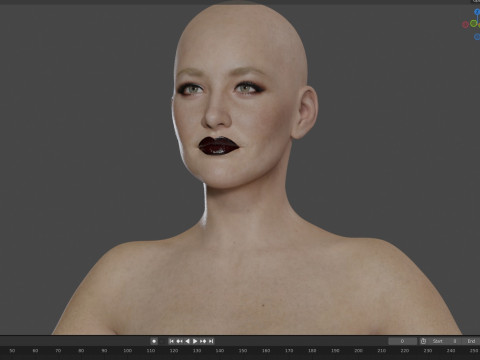This screenshot has width=480, height=360.
Task: Click the red X axis gizmo circle
Action: [466, 24]
